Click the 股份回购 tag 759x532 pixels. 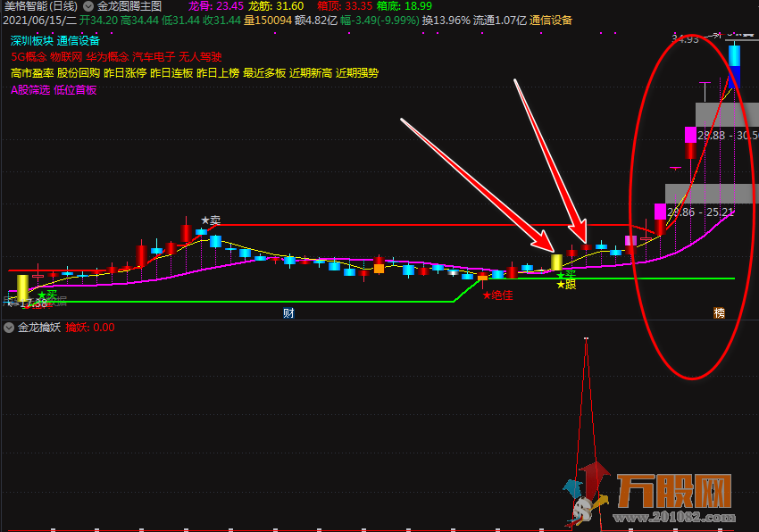point(79,73)
